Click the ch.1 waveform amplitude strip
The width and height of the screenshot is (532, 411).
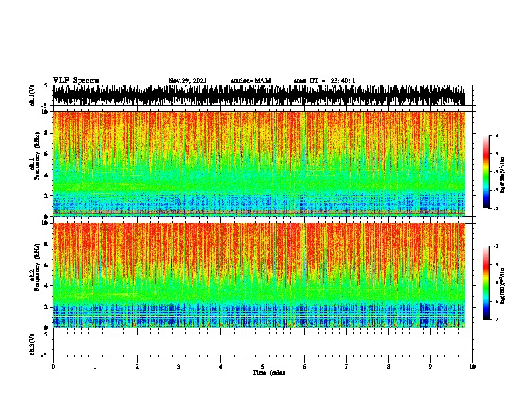pos(259,95)
